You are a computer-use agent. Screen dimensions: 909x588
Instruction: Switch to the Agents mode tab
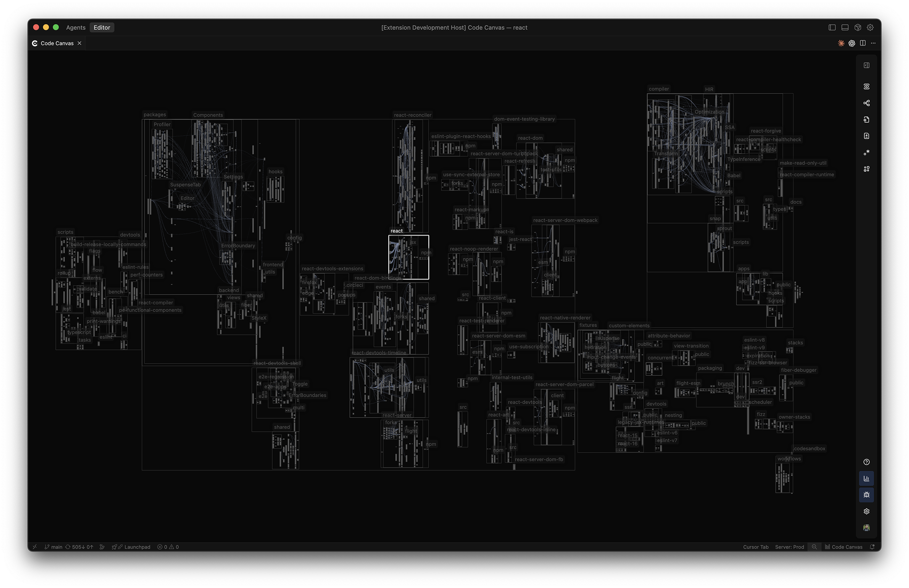76,28
